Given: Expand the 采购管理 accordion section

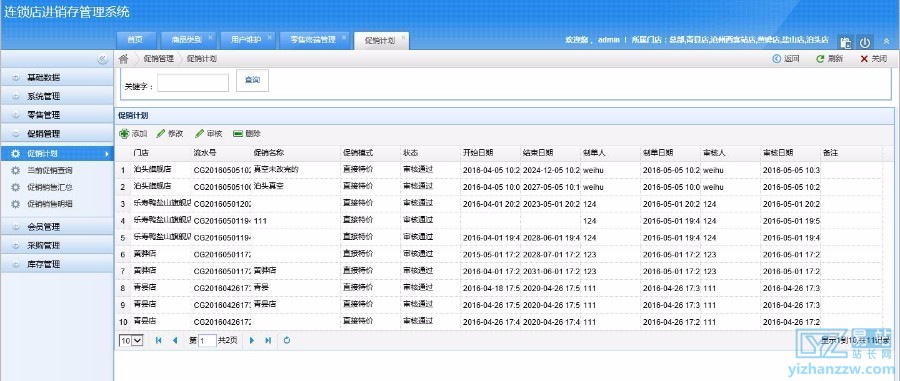Looking at the screenshot, I should click(57, 246).
